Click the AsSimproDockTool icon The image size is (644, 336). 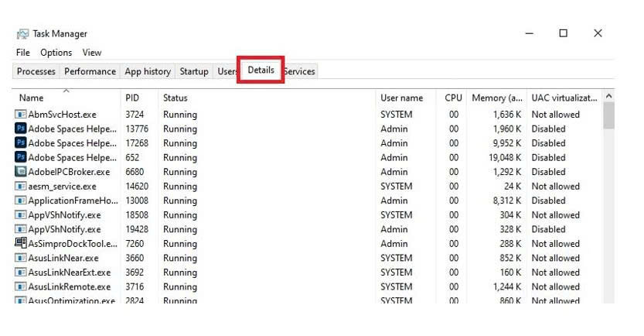pos(21,243)
